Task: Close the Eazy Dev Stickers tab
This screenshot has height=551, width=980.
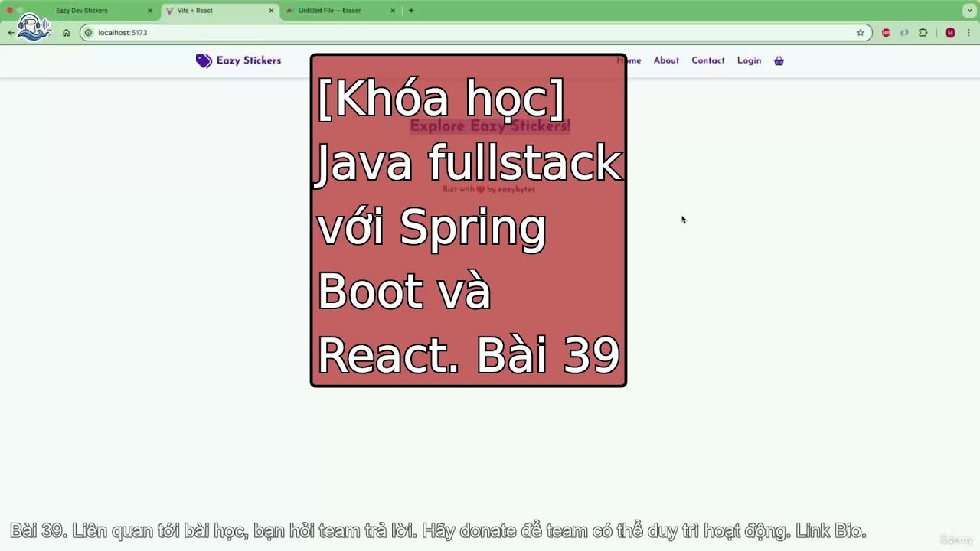Action: 149,11
